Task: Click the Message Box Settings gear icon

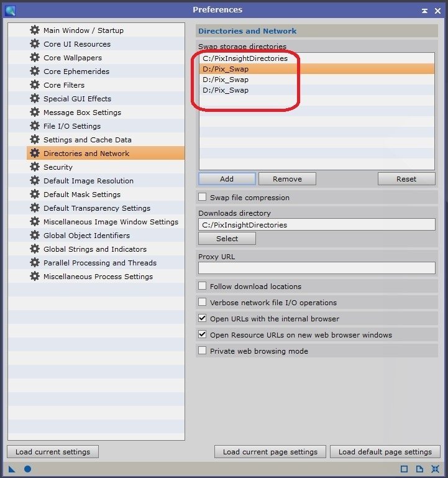Action: point(35,112)
